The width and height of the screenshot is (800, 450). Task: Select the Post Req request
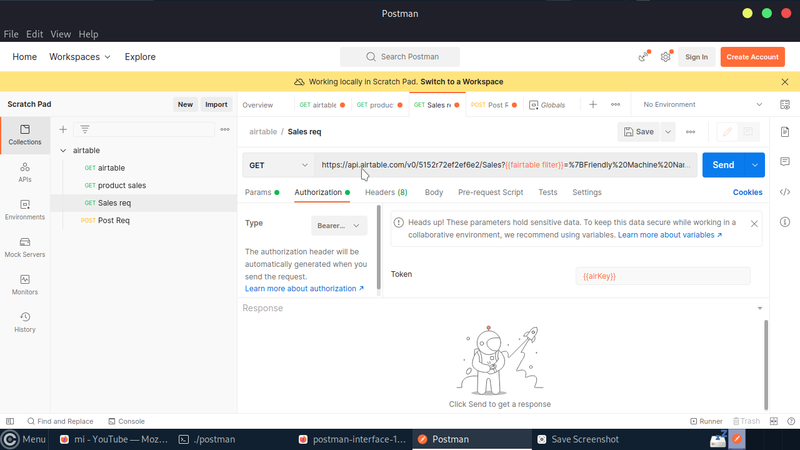(105, 220)
